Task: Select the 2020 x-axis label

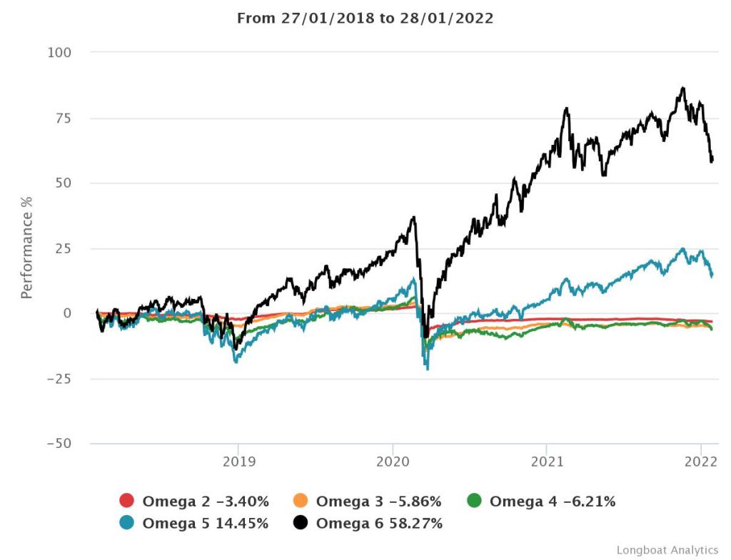Action: pyautogui.click(x=392, y=462)
